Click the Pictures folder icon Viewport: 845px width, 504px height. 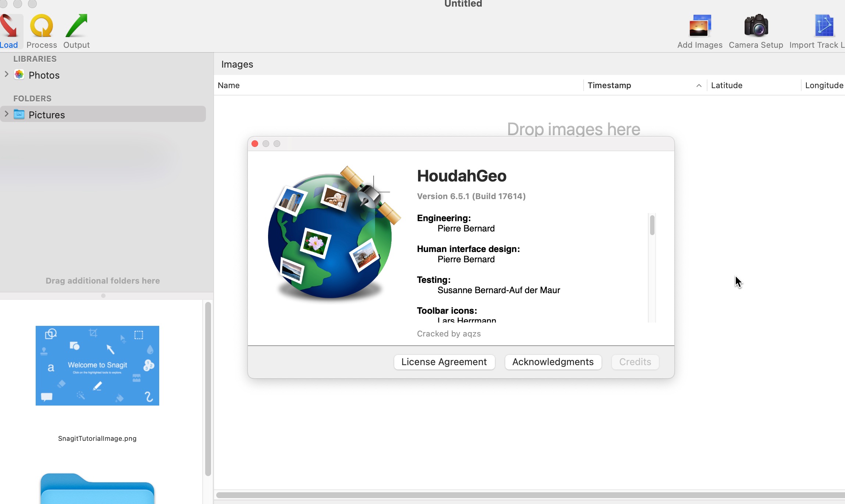tap(19, 114)
